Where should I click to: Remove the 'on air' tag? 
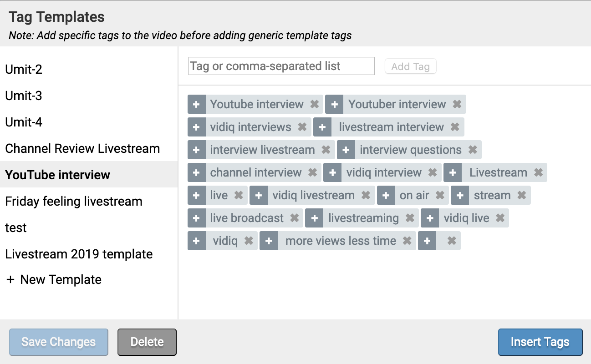(440, 195)
